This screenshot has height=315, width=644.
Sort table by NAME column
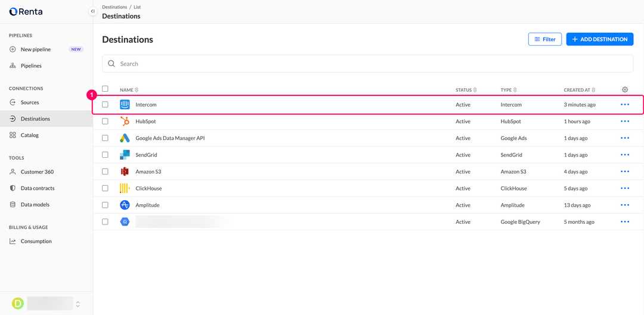tap(129, 90)
